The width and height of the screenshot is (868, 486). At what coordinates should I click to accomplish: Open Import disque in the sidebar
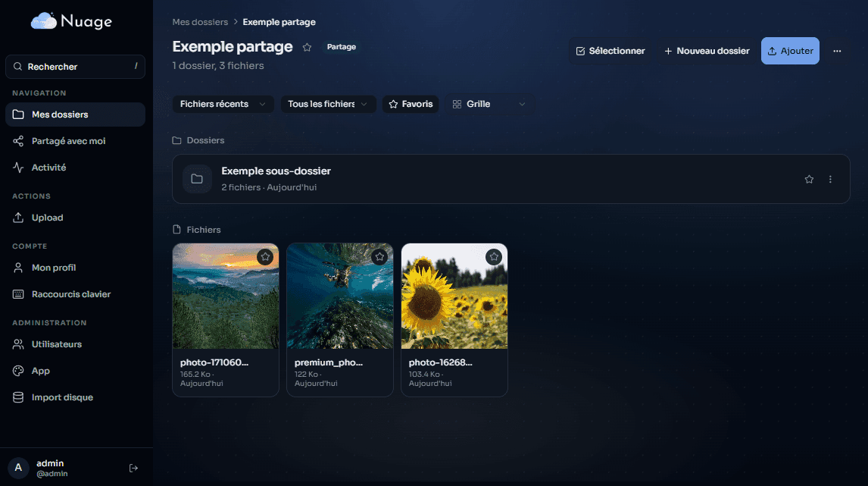coord(62,397)
